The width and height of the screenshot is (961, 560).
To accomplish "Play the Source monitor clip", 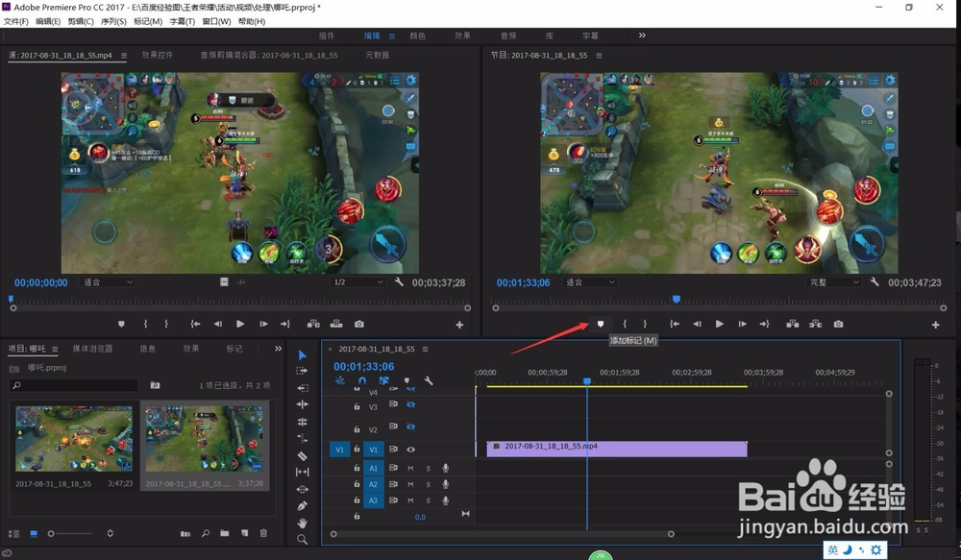I will [x=240, y=324].
